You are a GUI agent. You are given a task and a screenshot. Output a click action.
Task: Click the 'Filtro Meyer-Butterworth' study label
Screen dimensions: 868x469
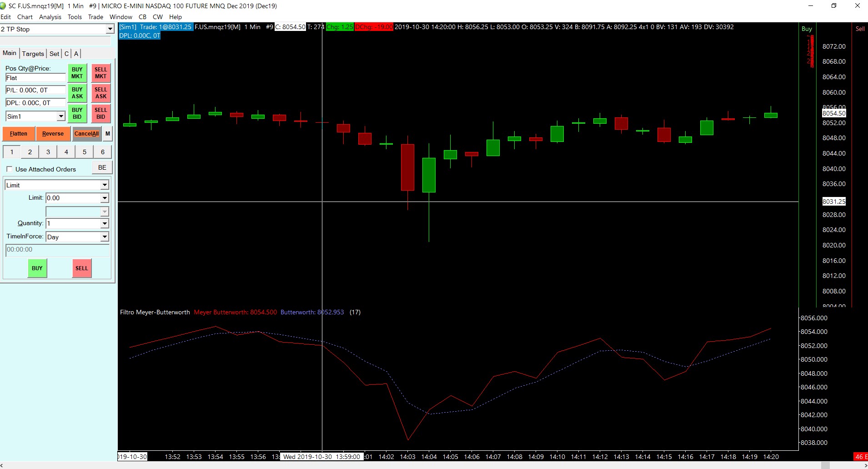tap(155, 312)
